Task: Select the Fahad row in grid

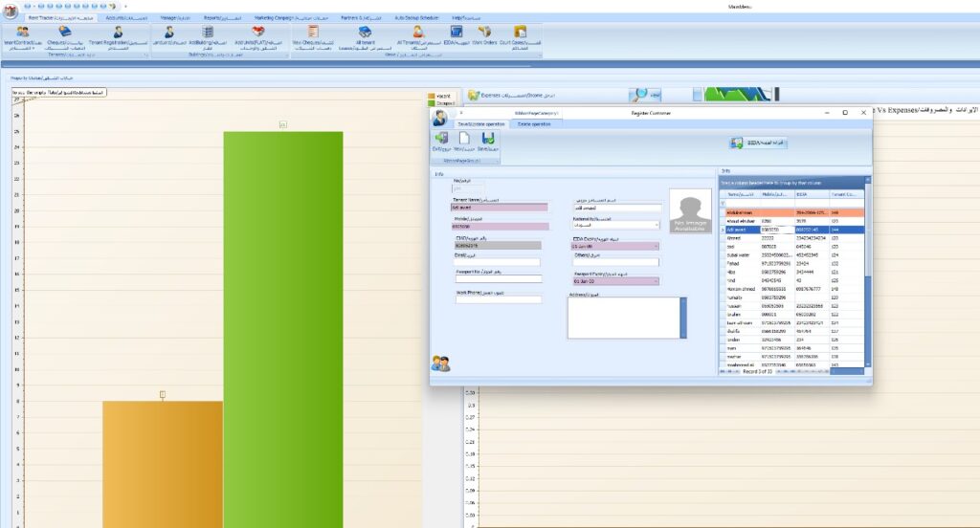Action: pos(791,264)
